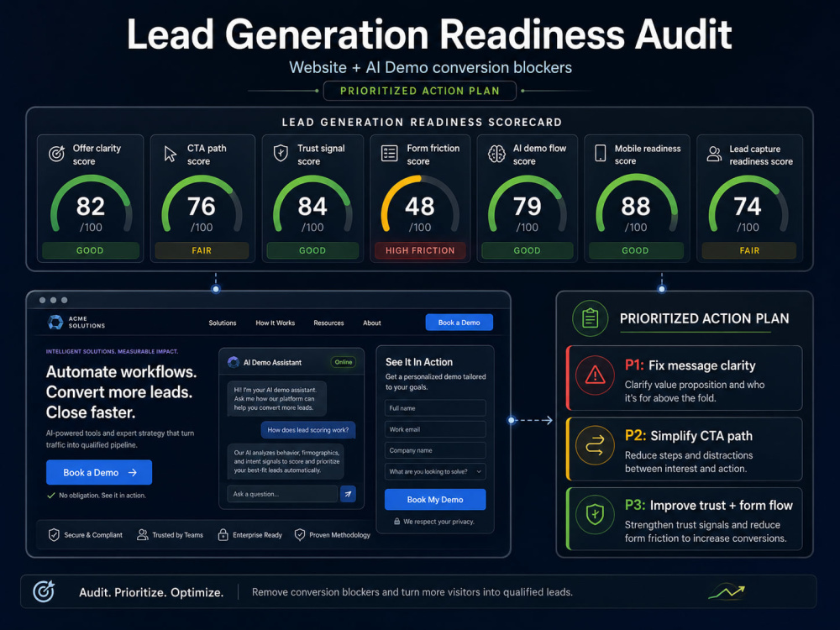Click the Ask a question chat input
The image size is (840, 630).
[x=282, y=494]
